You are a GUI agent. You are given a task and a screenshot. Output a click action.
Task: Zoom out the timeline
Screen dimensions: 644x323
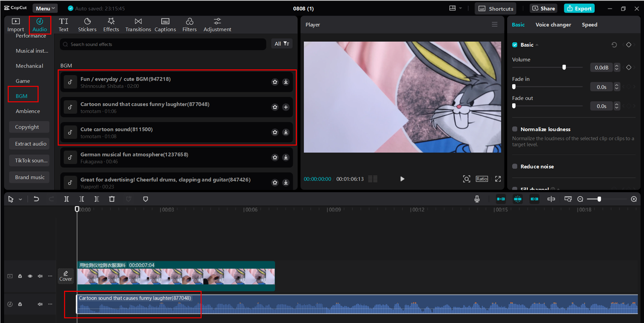[580, 199]
